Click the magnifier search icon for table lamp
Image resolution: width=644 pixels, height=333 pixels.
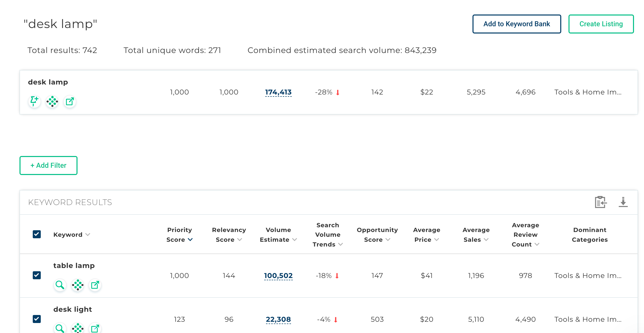coord(60,285)
